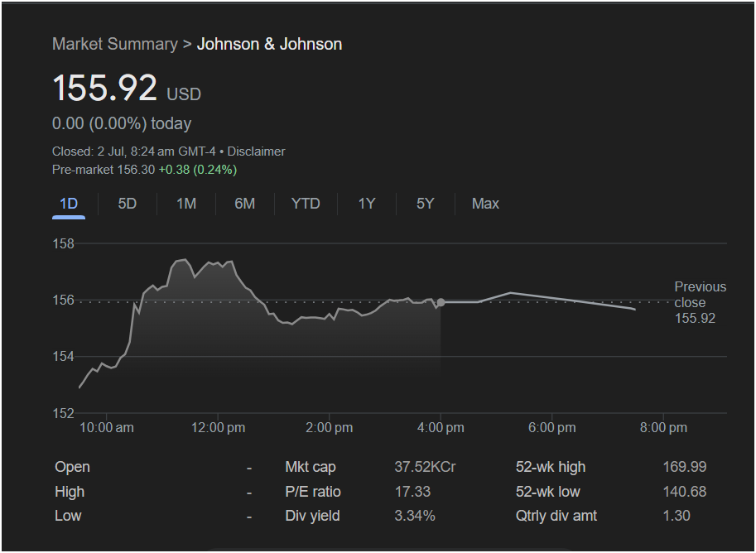
Task: Click the 52-wk high value 169.99
Action: point(684,467)
